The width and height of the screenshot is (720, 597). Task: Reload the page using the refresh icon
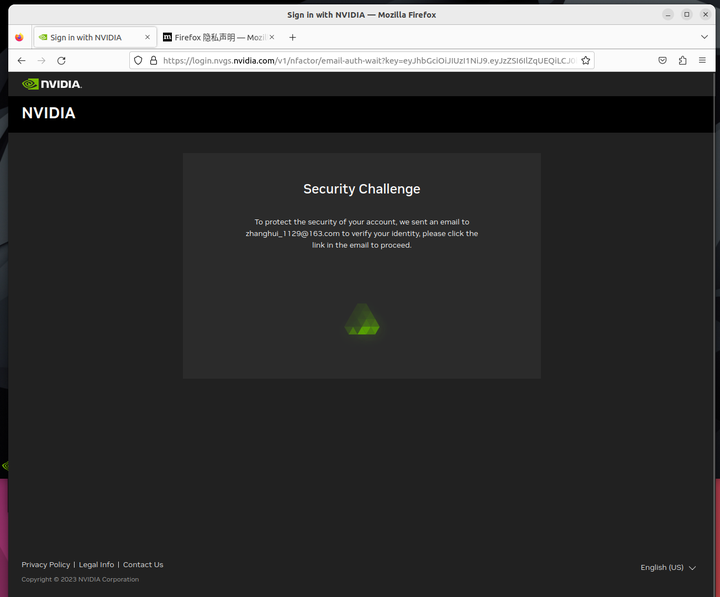(61, 61)
